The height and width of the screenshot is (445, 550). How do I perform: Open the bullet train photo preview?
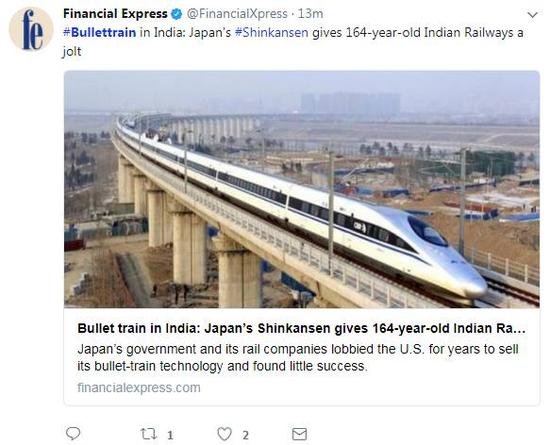point(302,189)
